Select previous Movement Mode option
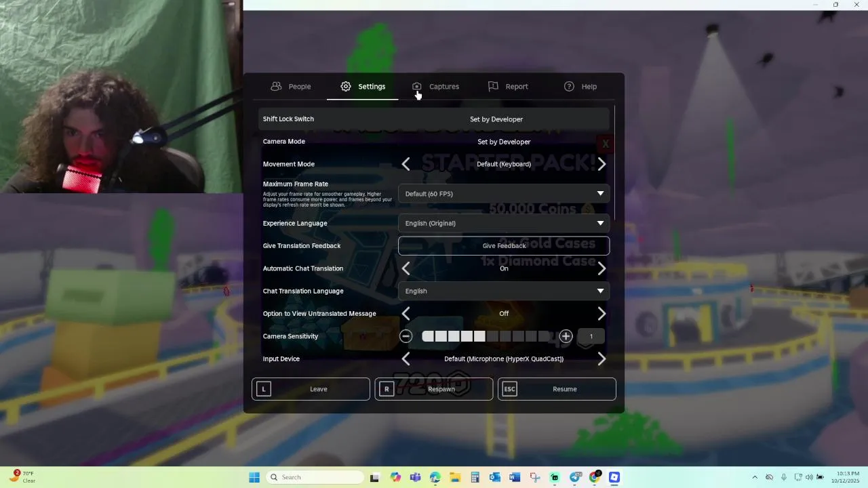868x488 pixels. [406, 164]
